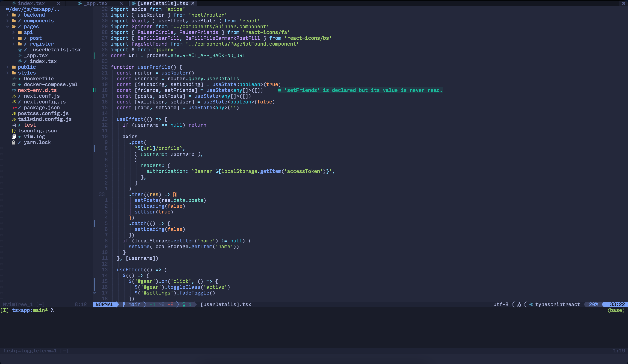
Task: Click the NORMAL mode indicator
Action: tap(104, 304)
